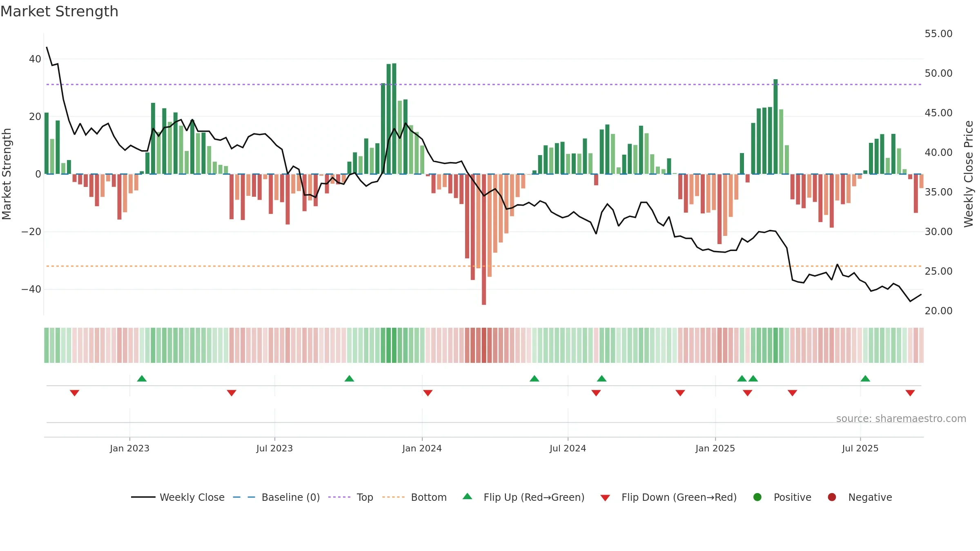Click the −40 tick on the left axis

[x=31, y=289]
